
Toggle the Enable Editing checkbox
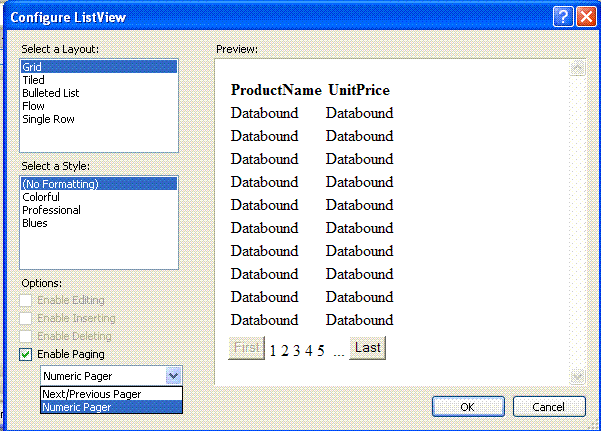pyautogui.click(x=26, y=300)
